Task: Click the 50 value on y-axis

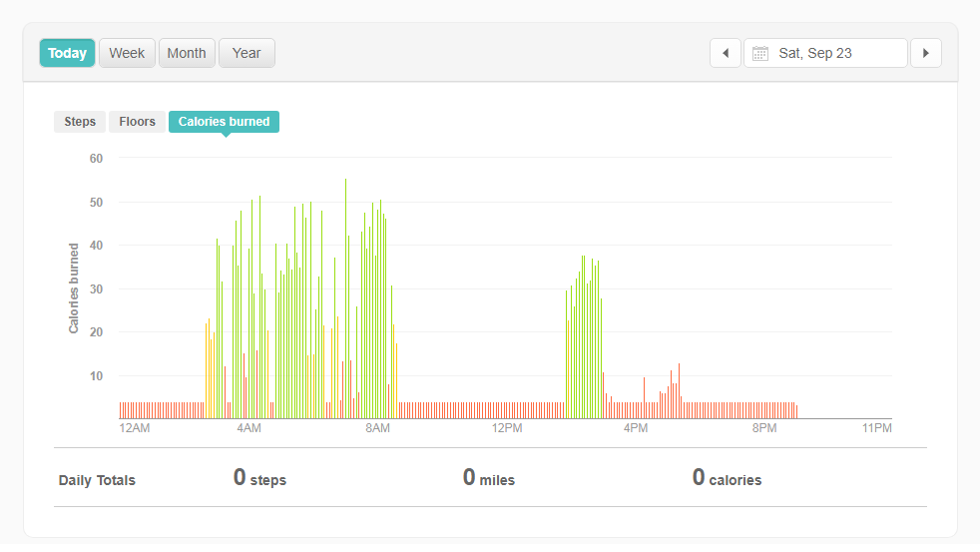Action: point(96,203)
